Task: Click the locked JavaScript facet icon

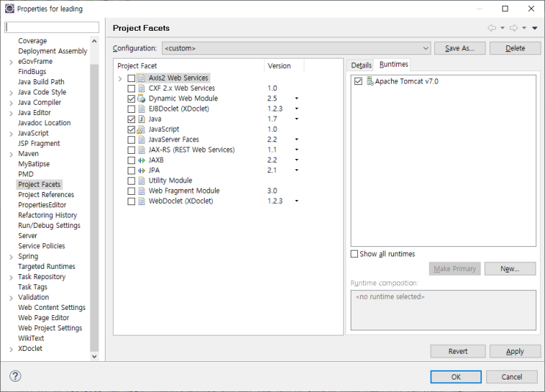Action: pos(141,130)
